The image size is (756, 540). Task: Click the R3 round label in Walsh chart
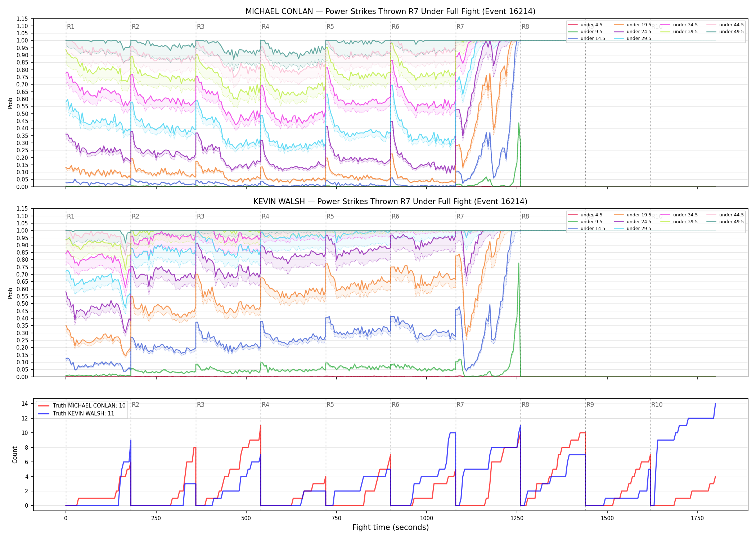pos(201,216)
